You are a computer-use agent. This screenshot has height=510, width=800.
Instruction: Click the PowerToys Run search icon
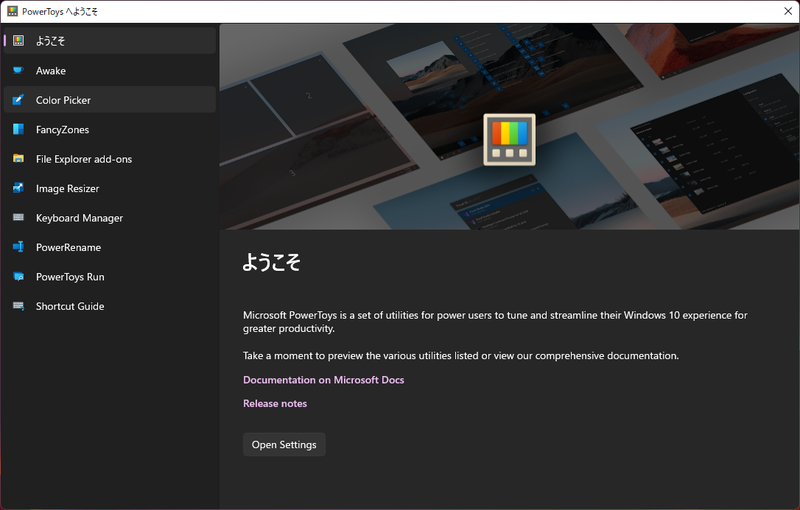18,276
